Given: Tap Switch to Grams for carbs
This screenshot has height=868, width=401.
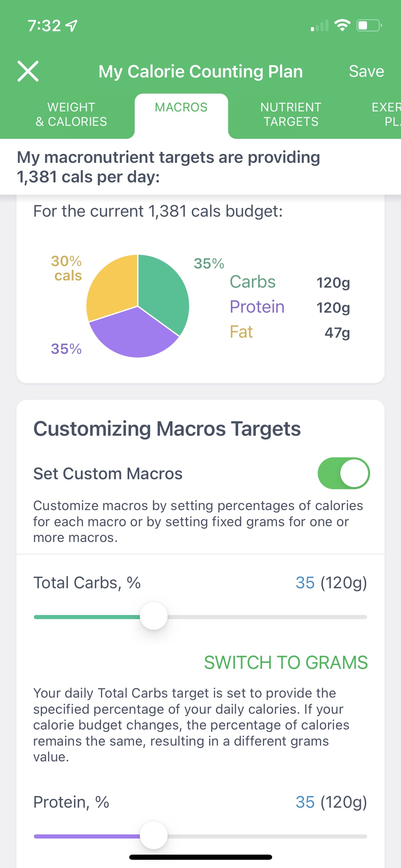Looking at the screenshot, I should 285,662.
